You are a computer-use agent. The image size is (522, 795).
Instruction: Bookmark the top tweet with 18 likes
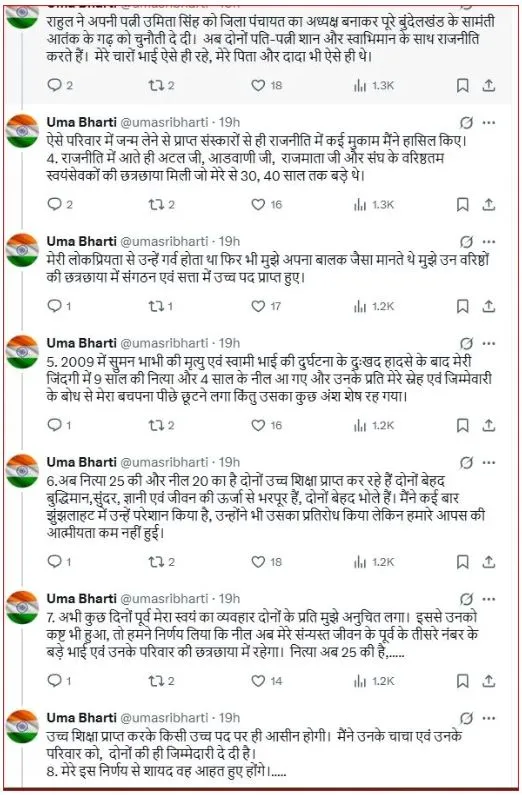[x=462, y=85]
